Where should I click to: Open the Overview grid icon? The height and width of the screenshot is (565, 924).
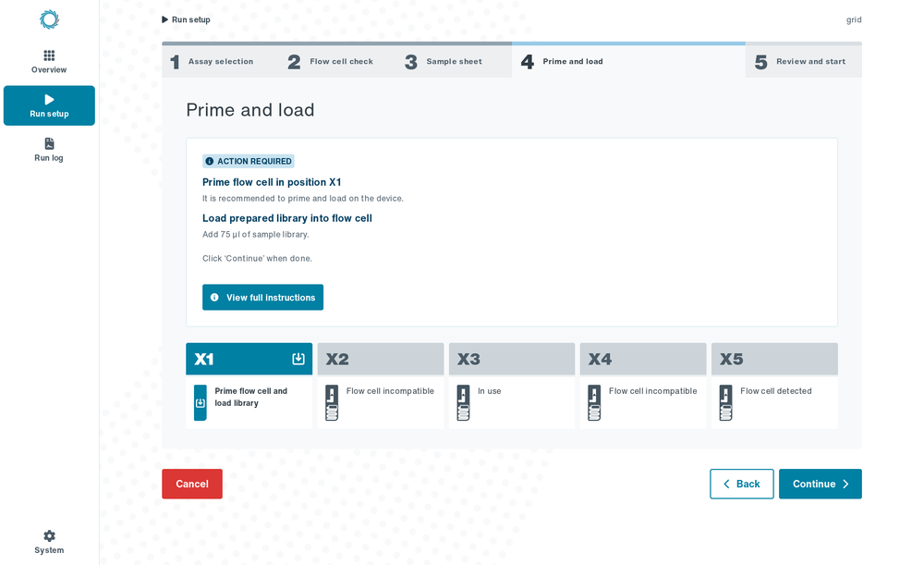[49, 55]
